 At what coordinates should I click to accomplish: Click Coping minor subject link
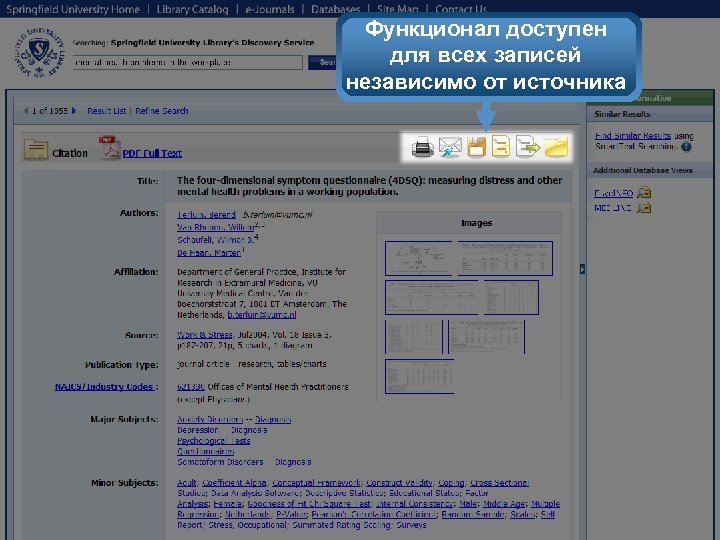click(x=451, y=483)
